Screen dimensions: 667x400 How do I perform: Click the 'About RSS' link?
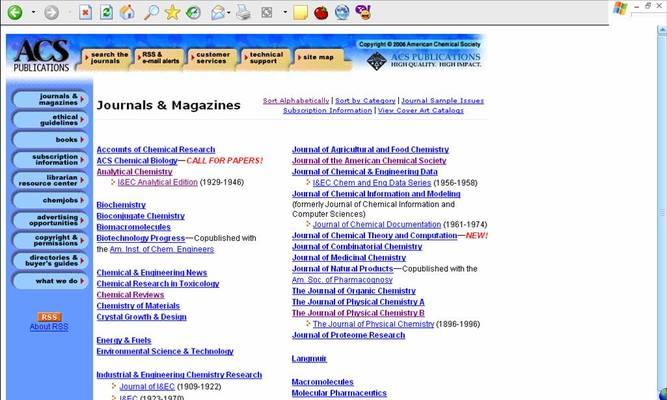coord(49,327)
